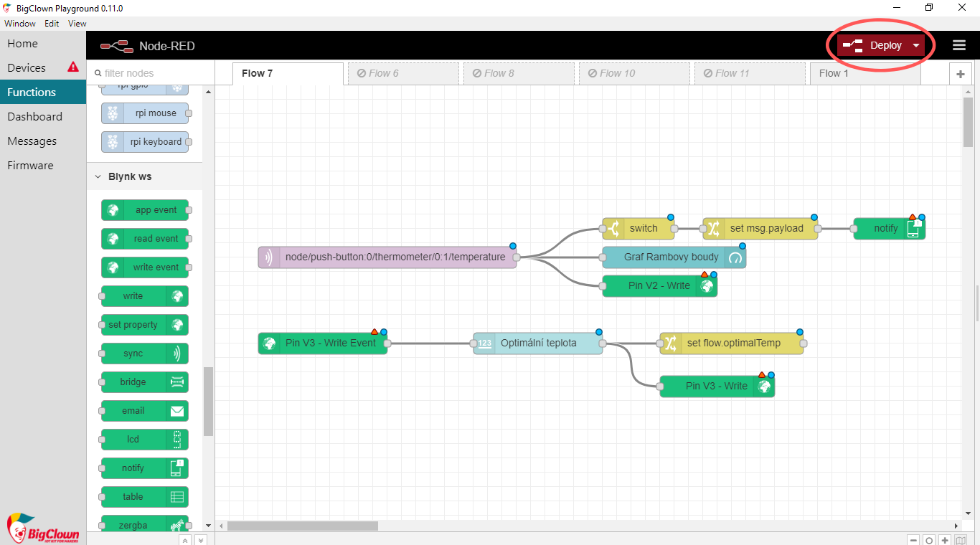Screen dimensions: 980x545
Task: Open the Window menu
Action: (x=20, y=24)
